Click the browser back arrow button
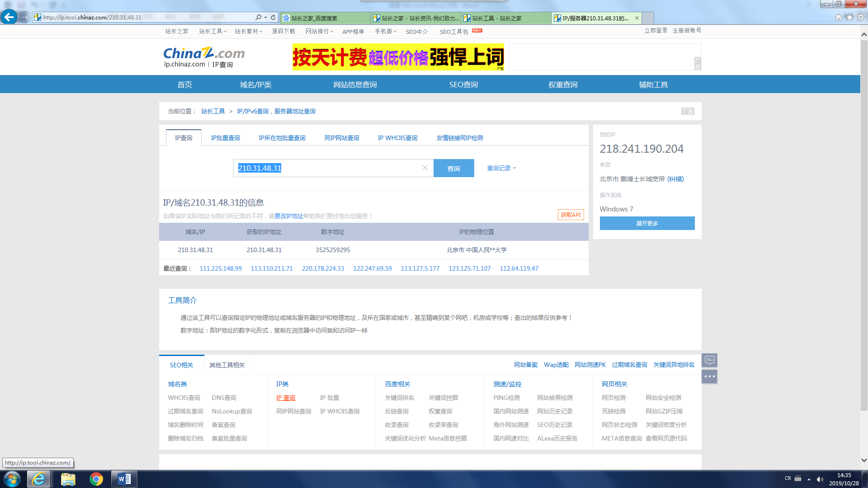868x488 pixels. pyautogui.click(x=9, y=17)
